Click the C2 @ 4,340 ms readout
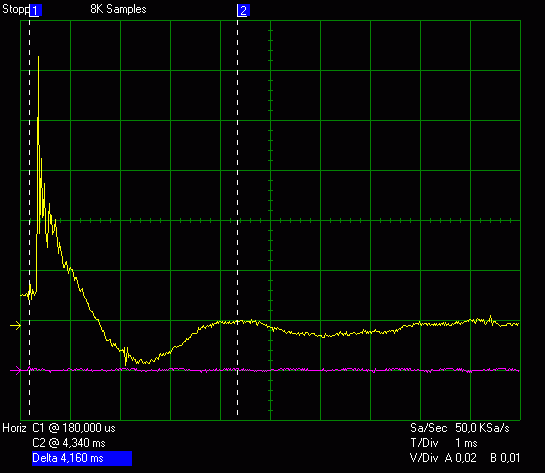Image resolution: width=545 pixels, height=473 pixels. (x=68, y=443)
